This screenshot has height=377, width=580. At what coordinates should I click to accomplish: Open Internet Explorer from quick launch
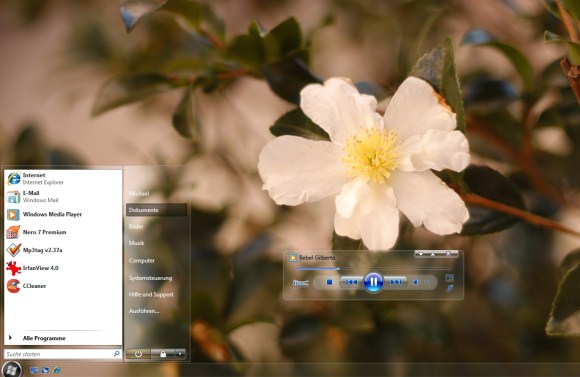click(57, 370)
